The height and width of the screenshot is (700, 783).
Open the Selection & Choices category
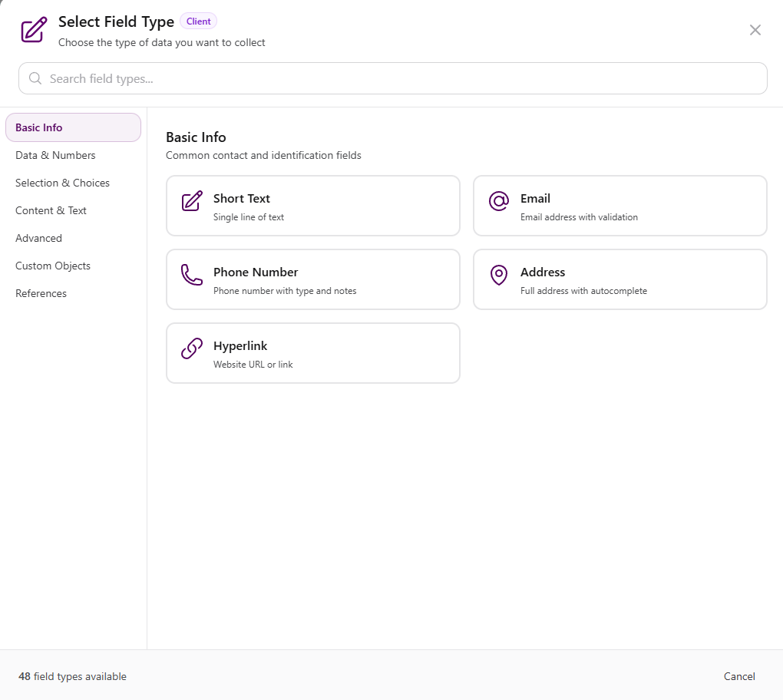point(74,183)
